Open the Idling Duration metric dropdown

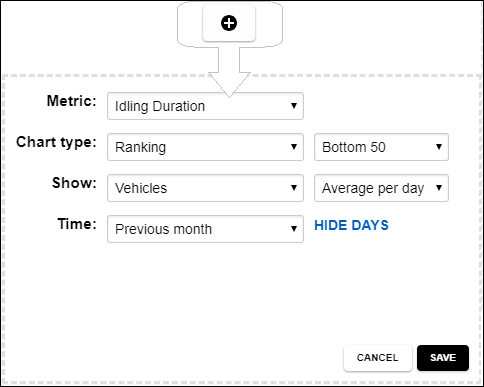click(205, 106)
